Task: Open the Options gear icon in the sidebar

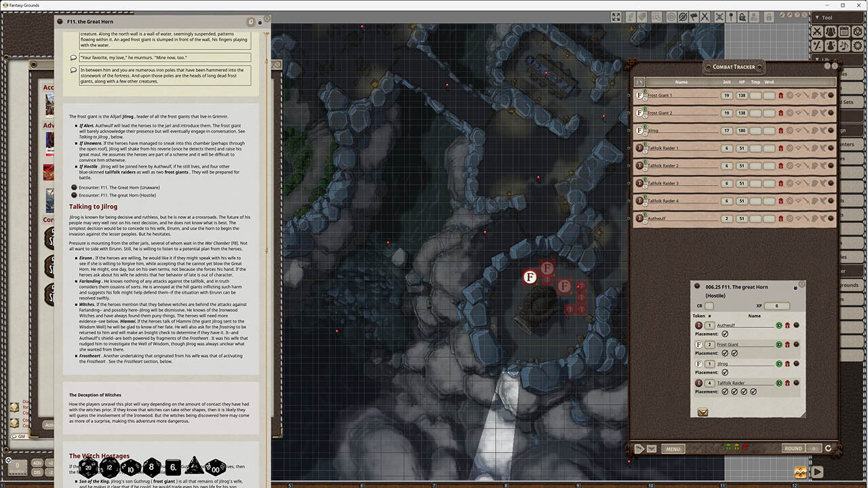Action: 858,45
